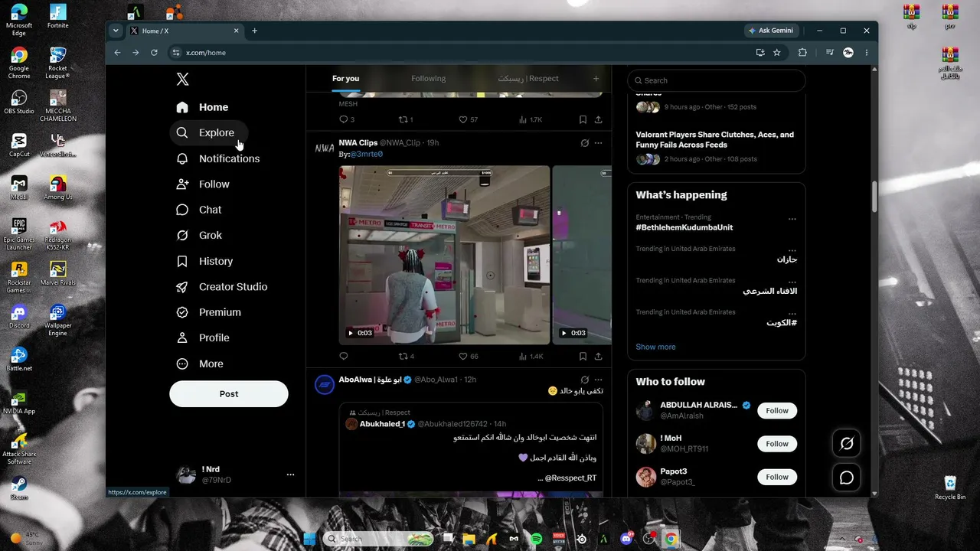Open the #BethlehemKudumbaUnit trending topic
Viewport: 980px width, 551px height.
pos(684,227)
